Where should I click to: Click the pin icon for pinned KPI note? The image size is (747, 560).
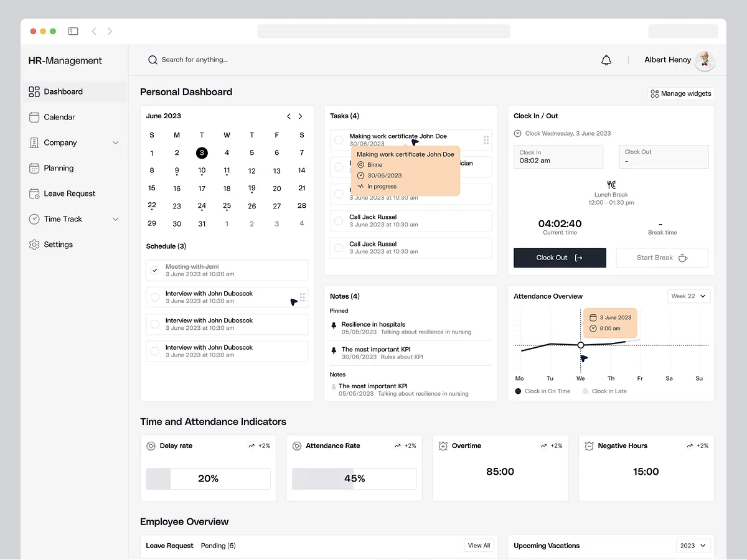point(334,350)
